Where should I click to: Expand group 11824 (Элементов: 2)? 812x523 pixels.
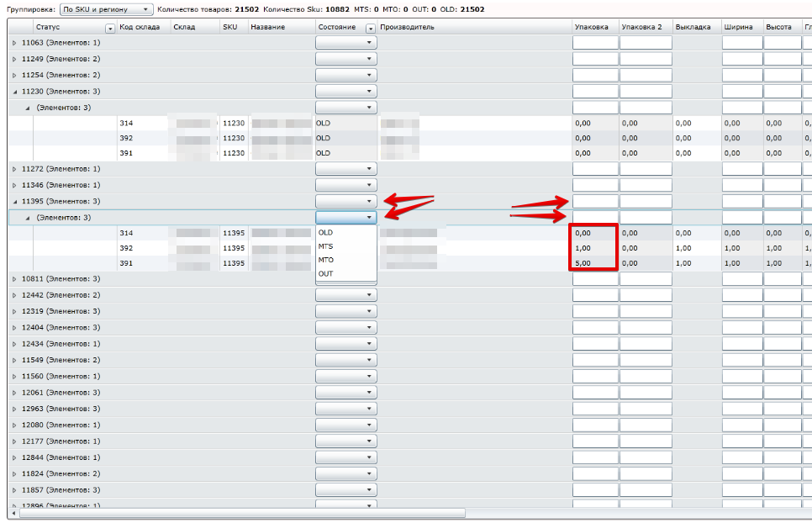(14, 473)
